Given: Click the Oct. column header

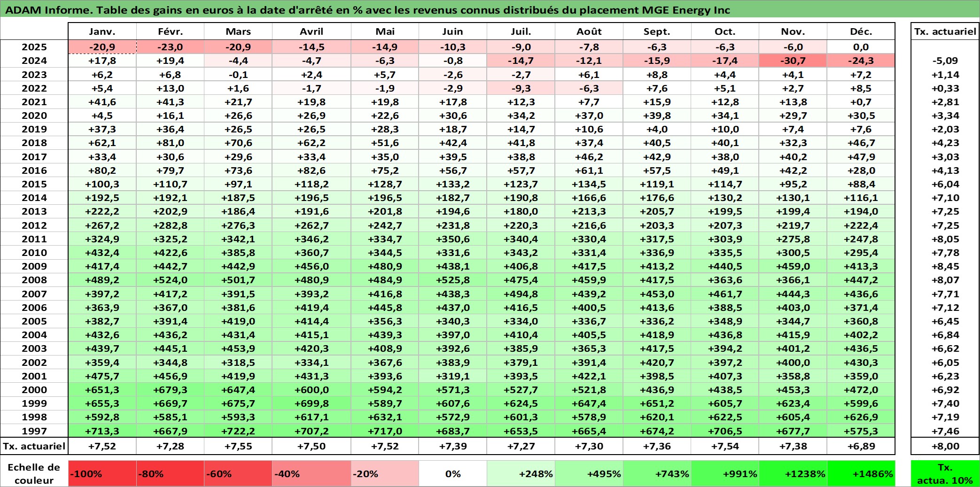Looking at the screenshot, I should 725,31.
